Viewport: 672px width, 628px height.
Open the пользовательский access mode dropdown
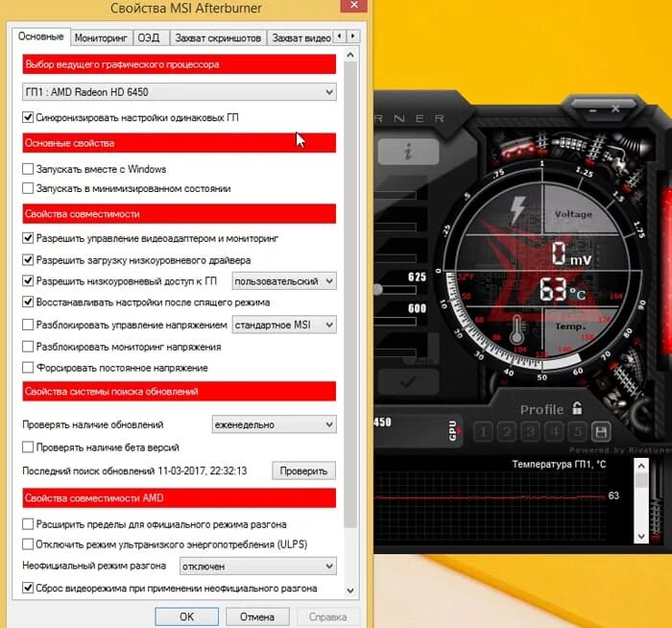[284, 281]
